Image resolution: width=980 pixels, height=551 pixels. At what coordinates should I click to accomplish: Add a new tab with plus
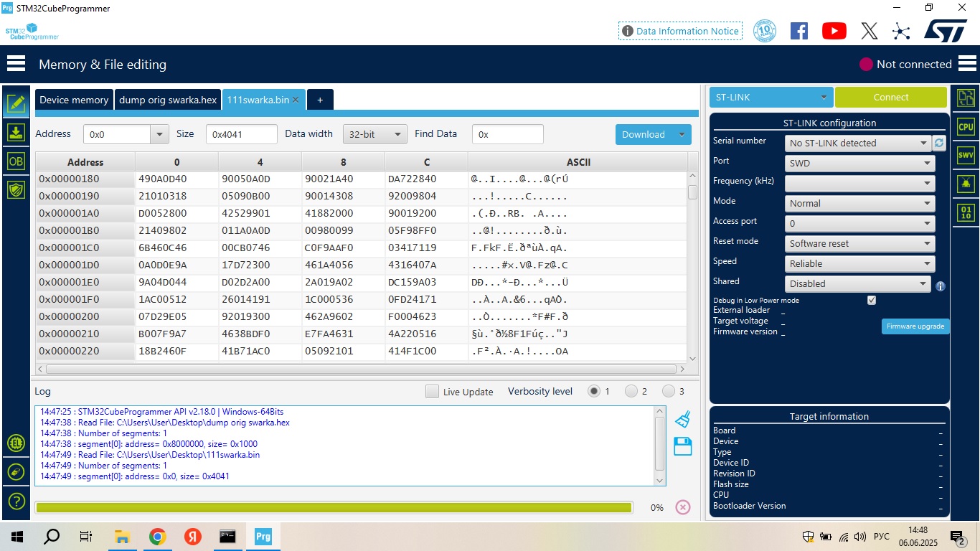pos(320,100)
